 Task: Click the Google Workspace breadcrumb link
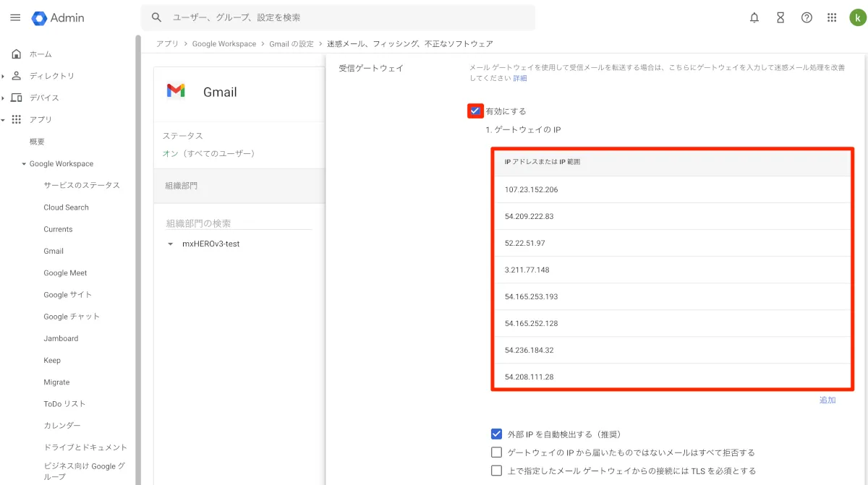224,44
